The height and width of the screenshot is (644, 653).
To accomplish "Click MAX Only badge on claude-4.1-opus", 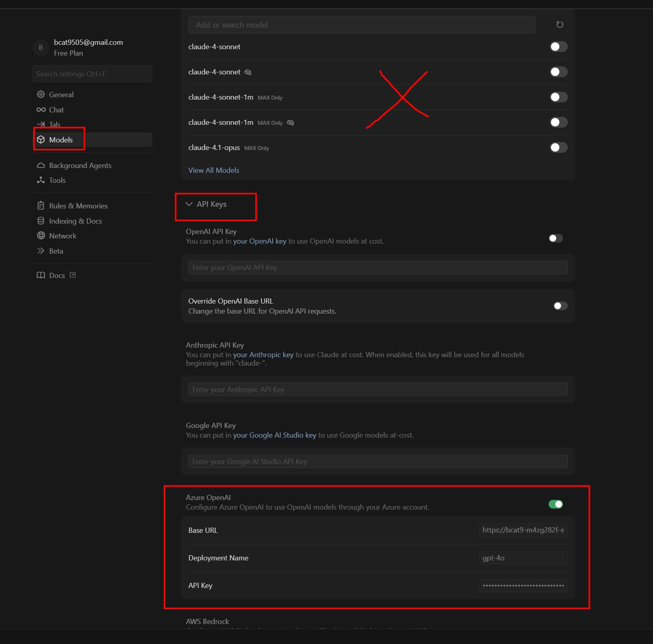I will click(x=256, y=148).
